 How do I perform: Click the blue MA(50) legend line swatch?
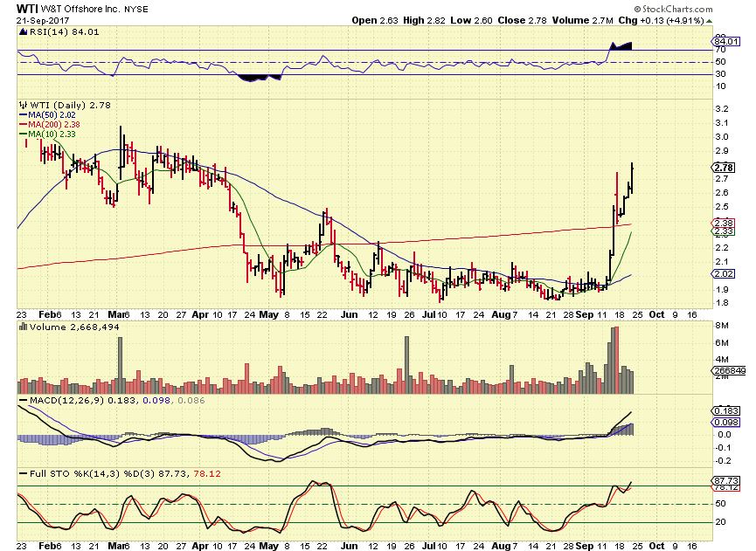click(23, 114)
